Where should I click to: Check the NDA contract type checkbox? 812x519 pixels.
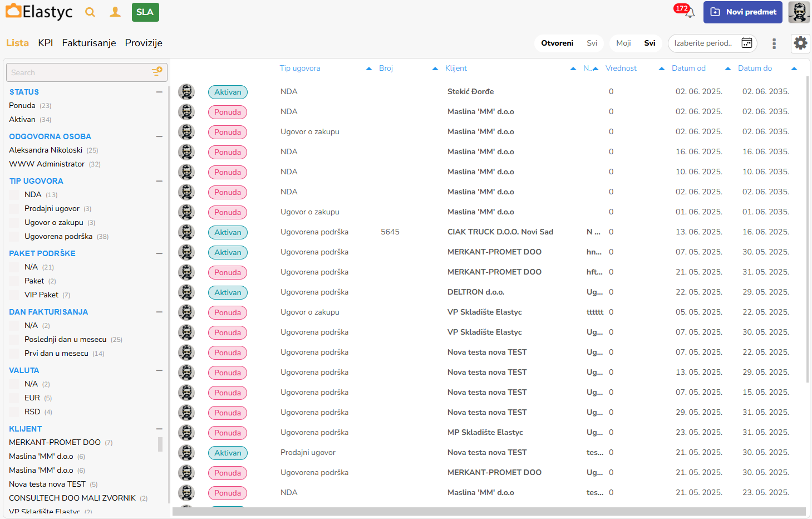coord(14,195)
